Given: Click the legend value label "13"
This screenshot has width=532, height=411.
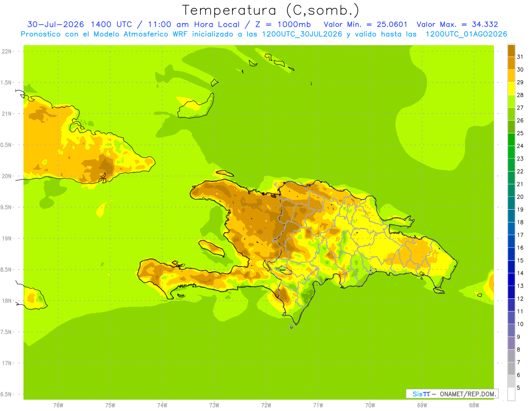Looking at the screenshot, I should click(520, 286).
